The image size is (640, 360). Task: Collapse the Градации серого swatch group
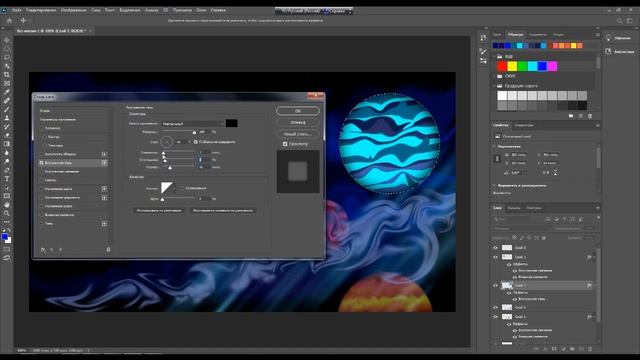click(495, 86)
